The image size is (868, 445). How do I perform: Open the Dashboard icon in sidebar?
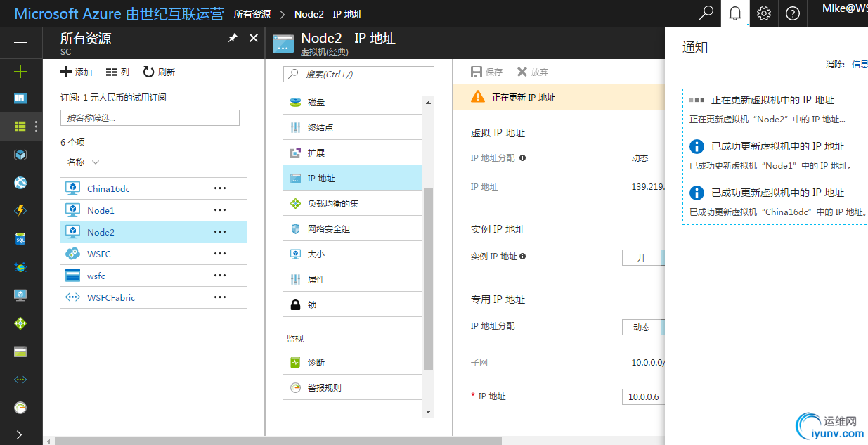(x=20, y=98)
